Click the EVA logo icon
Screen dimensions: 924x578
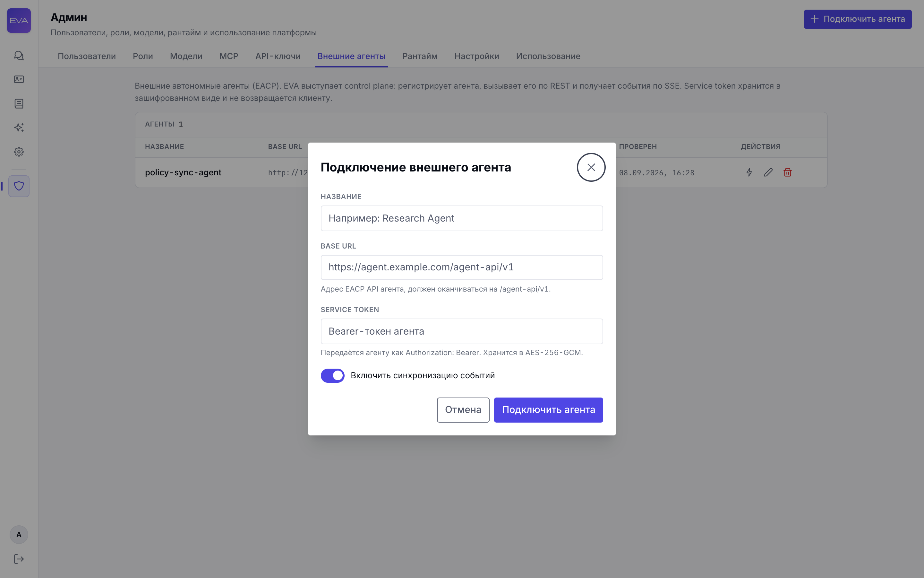tap(19, 20)
